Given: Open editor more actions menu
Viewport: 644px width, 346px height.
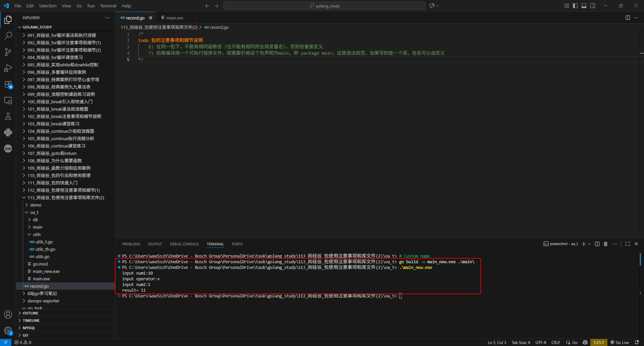Looking at the screenshot, I should coord(636,18).
